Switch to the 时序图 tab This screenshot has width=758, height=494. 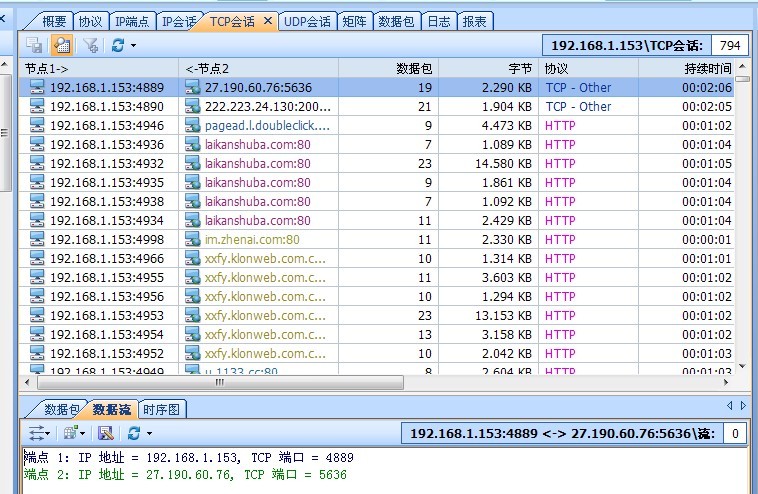tap(161, 409)
